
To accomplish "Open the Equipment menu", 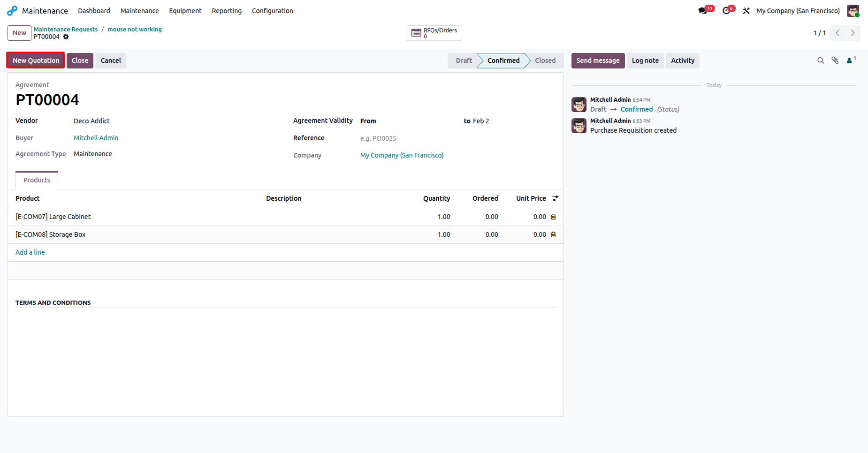I will 185,10.
